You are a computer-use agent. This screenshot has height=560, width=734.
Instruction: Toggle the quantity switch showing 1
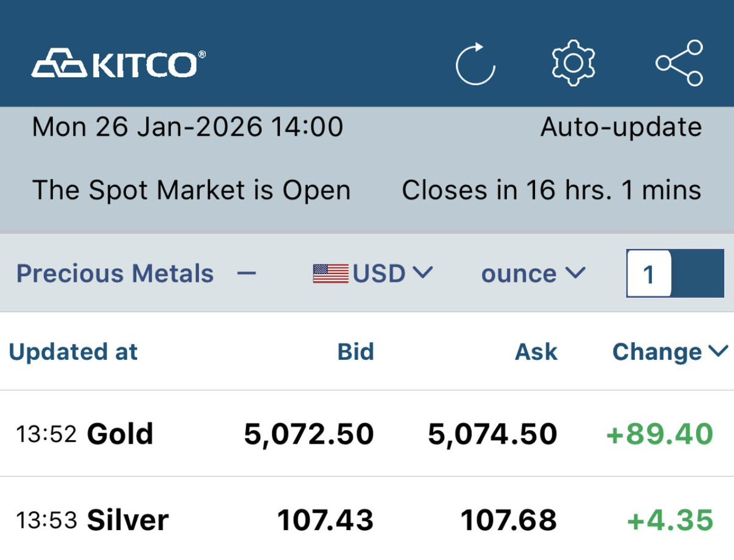coord(675,274)
